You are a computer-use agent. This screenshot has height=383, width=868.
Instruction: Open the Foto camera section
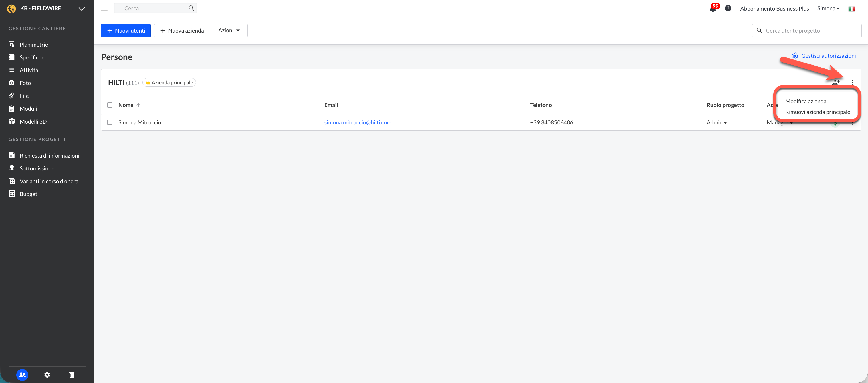tap(25, 83)
